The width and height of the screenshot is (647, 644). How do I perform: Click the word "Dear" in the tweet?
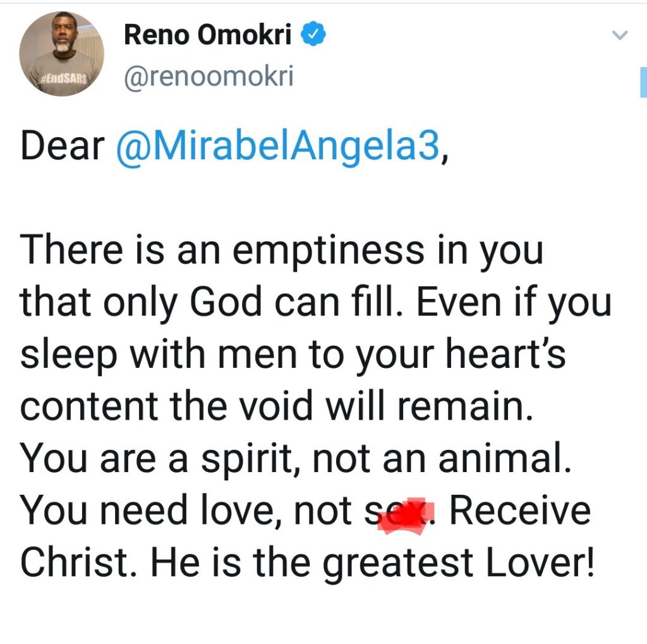62,147
